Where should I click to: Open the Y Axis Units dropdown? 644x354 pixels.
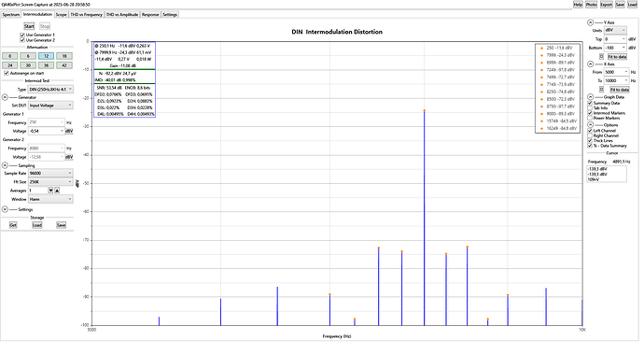615,31
